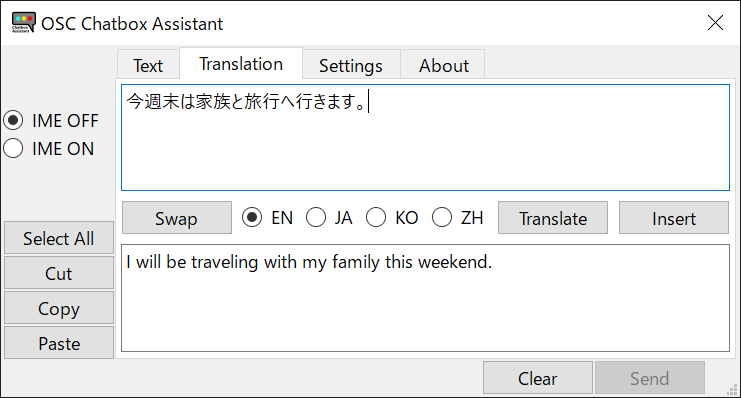
Task: Cut the selected text
Action: 59,273
